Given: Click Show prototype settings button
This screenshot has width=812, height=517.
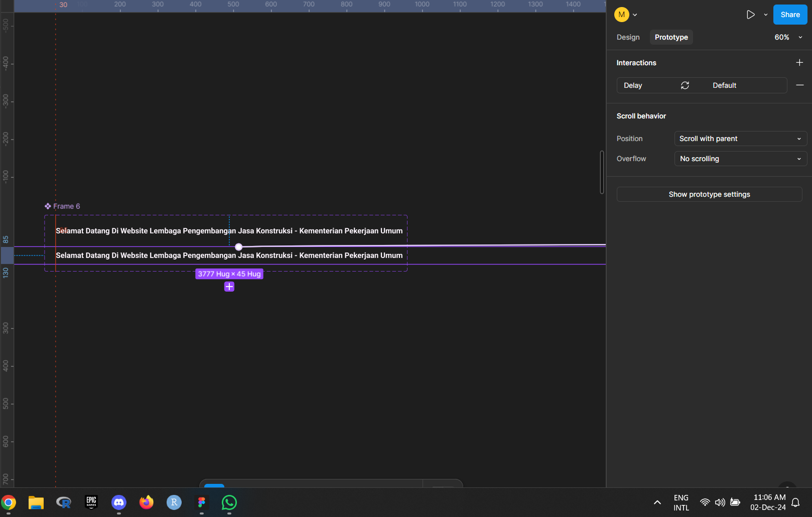Looking at the screenshot, I should coord(709,194).
